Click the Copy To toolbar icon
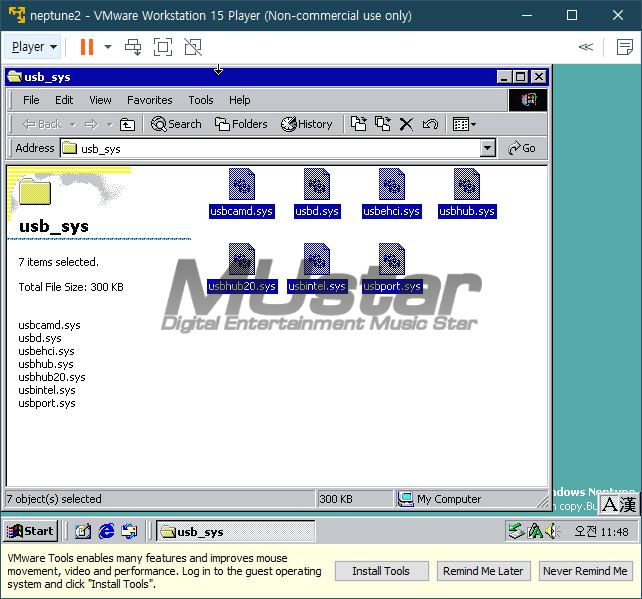The height and width of the screenshot is (599, 642). point(383,124)
